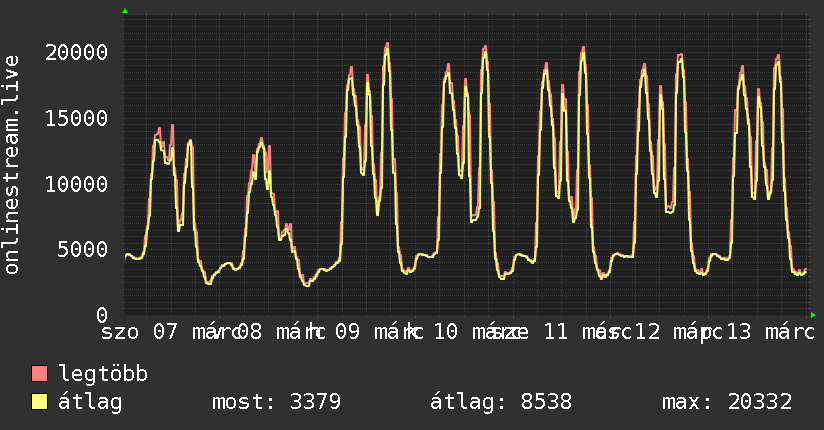Click the 'átlag: 8538' statistic value

pyautogui.click(x=501, y=402)
